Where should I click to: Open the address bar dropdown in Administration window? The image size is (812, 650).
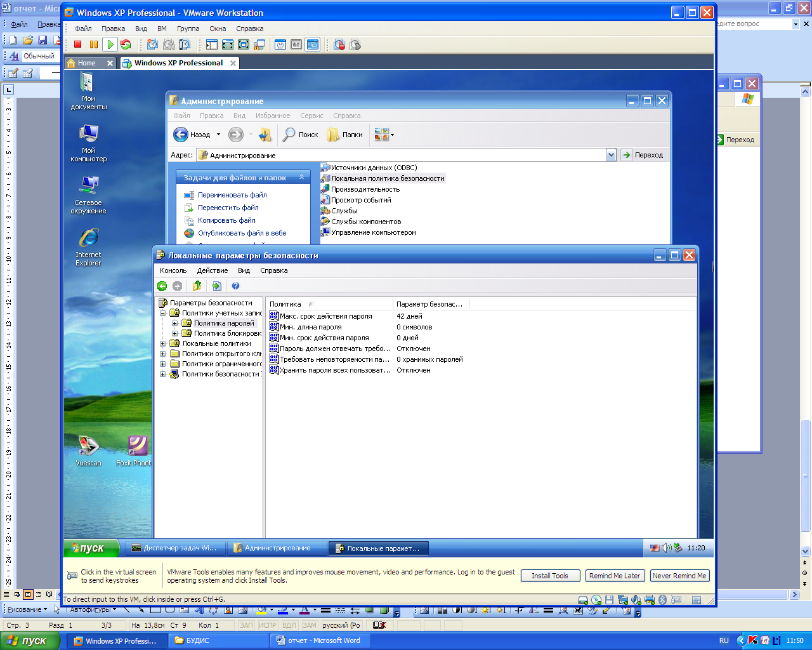[x=611, y=155]
